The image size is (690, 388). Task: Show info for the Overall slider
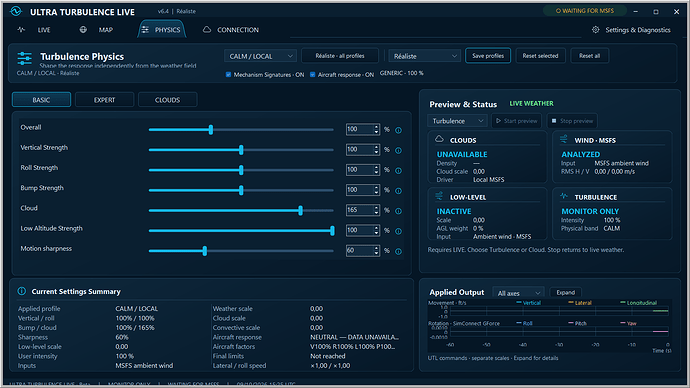pyautogui.click(x=398, y=130)
